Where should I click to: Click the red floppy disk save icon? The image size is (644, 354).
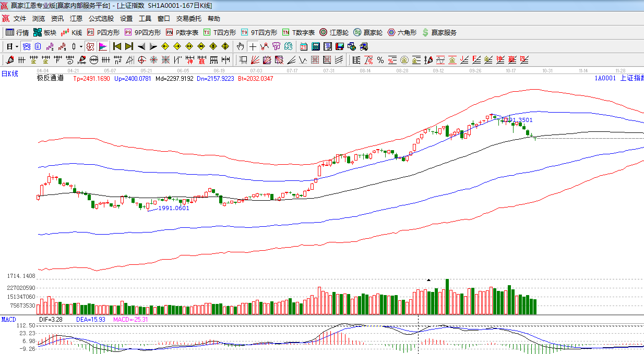tap(340, 46)
